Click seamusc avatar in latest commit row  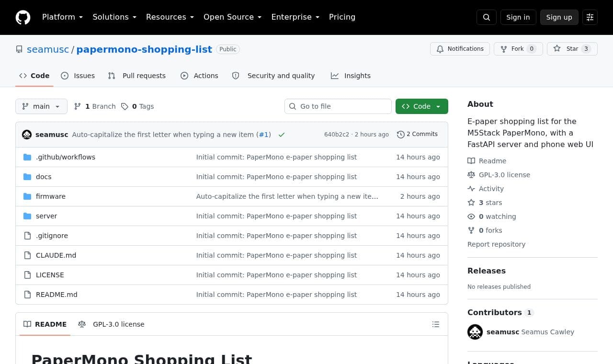click(x=27, y=135)
